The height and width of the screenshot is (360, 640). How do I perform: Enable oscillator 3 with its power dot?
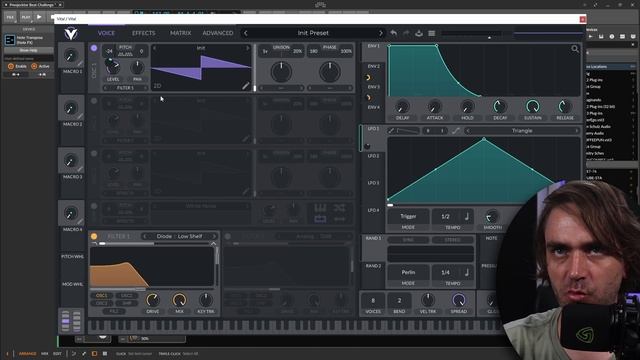(x=94, y=153)
